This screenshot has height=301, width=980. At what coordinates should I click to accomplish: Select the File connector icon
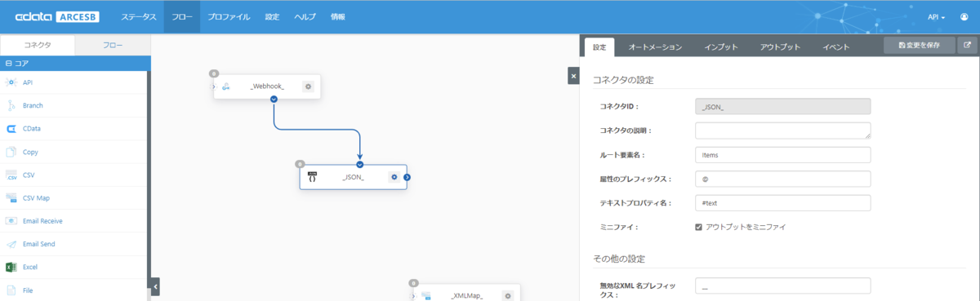[x=11, y=290]
